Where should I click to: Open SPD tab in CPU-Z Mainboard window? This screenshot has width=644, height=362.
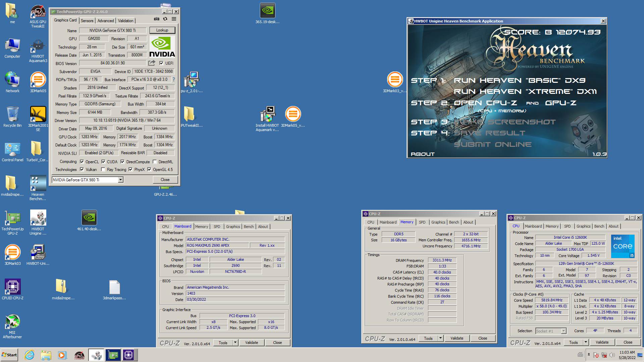point(217,227)
